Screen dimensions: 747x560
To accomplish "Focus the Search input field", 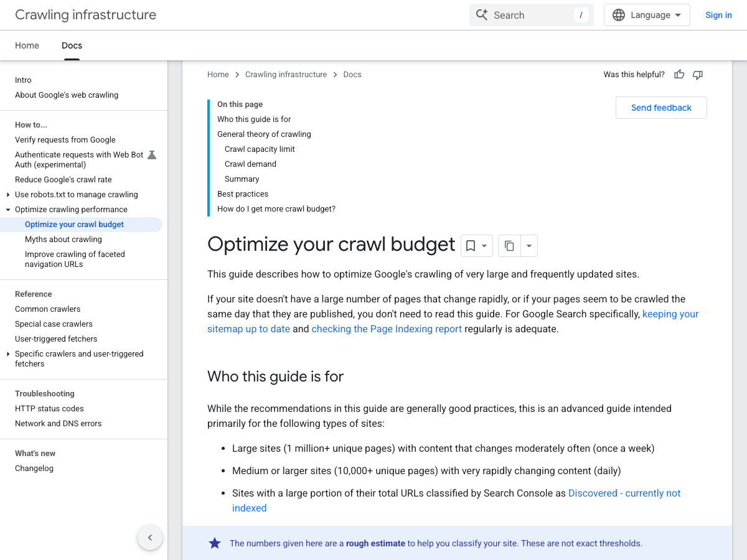I will pos(532,15).
